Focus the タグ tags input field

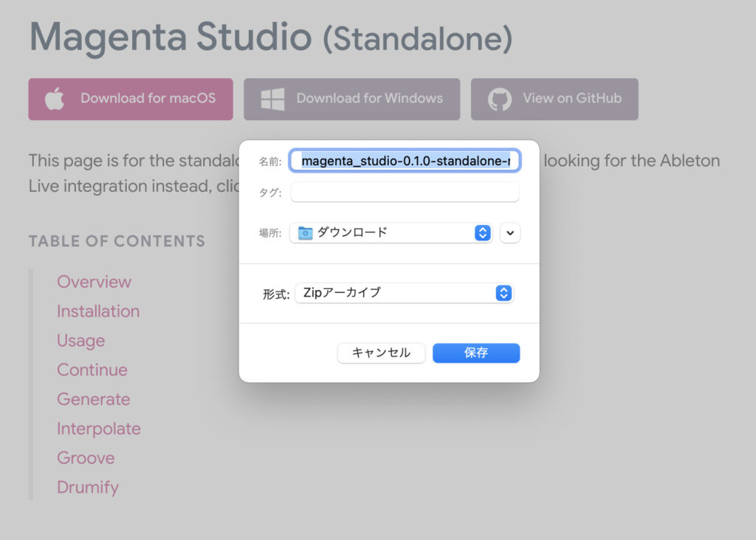405,193
